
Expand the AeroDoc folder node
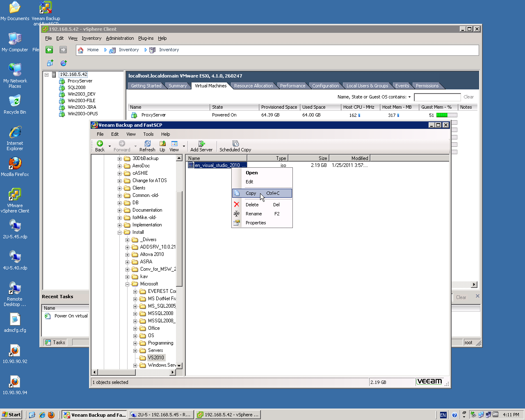(x=120, y=166)
